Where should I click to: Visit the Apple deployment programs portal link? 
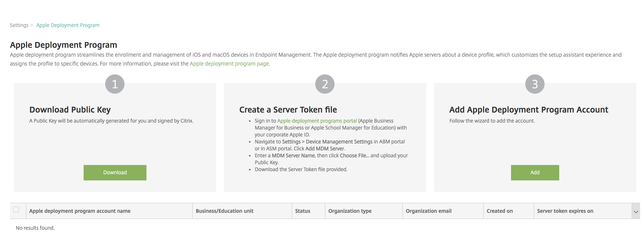(x=317, y=121)
